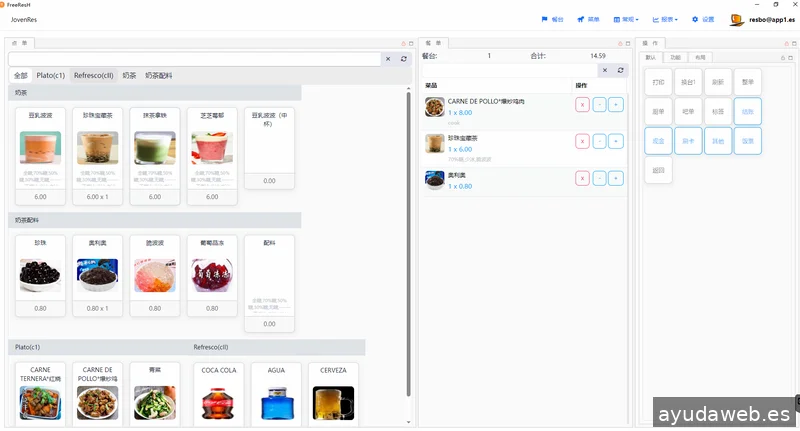Add AGUA water card
This screenshot has width=800, height=431.
click(276, 394)
